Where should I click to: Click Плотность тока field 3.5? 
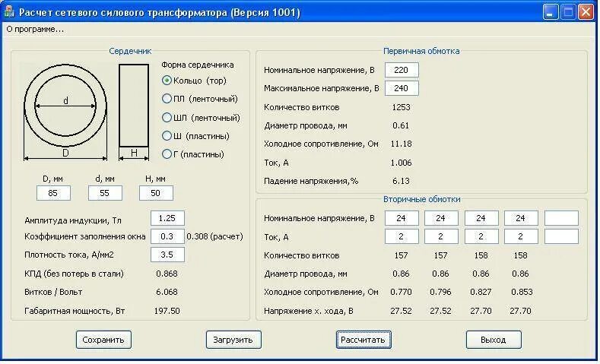(167, 255)
